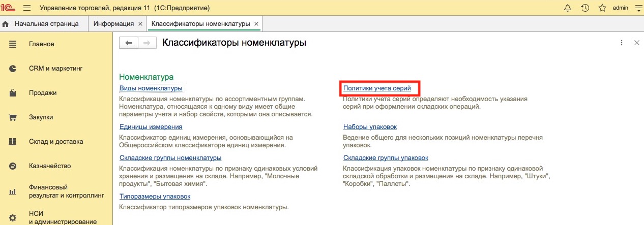Viewport: 644px width, 225px height.
Task: Open the Главное section
Action: [41, 44]
